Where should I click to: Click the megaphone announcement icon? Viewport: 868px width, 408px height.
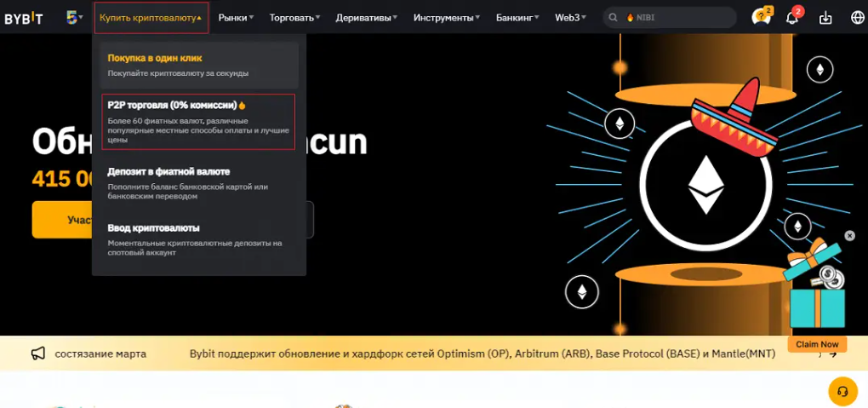coord(37,353)
